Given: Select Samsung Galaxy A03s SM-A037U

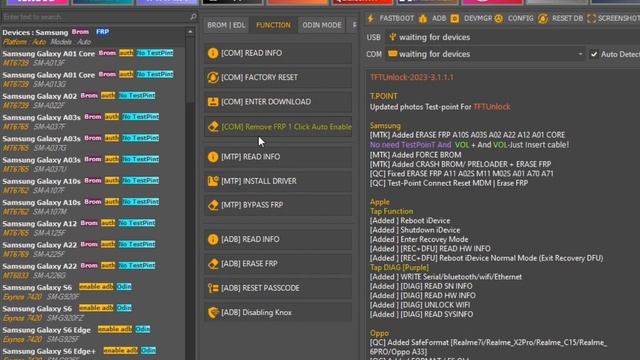Looking at the screenshot, I should (93, 164).
